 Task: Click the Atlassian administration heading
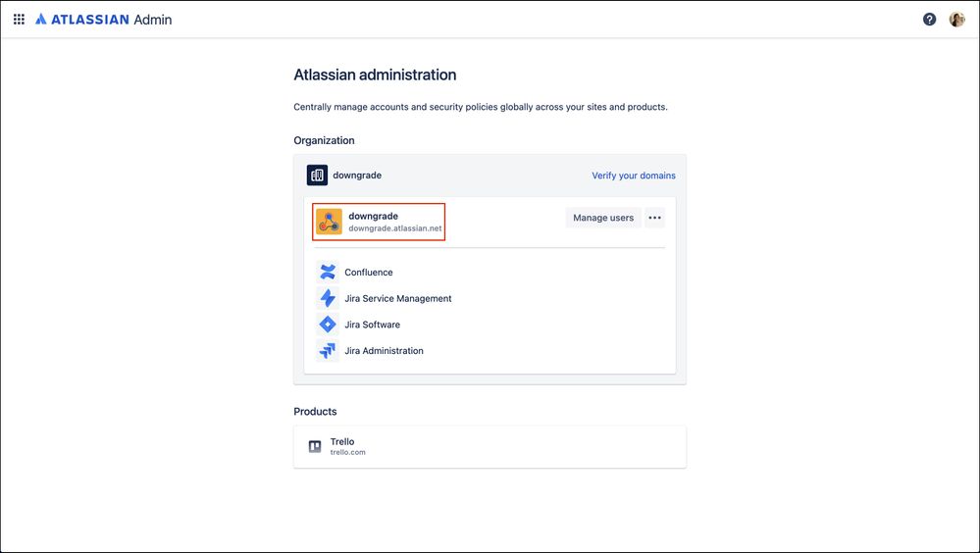point(375,75)
